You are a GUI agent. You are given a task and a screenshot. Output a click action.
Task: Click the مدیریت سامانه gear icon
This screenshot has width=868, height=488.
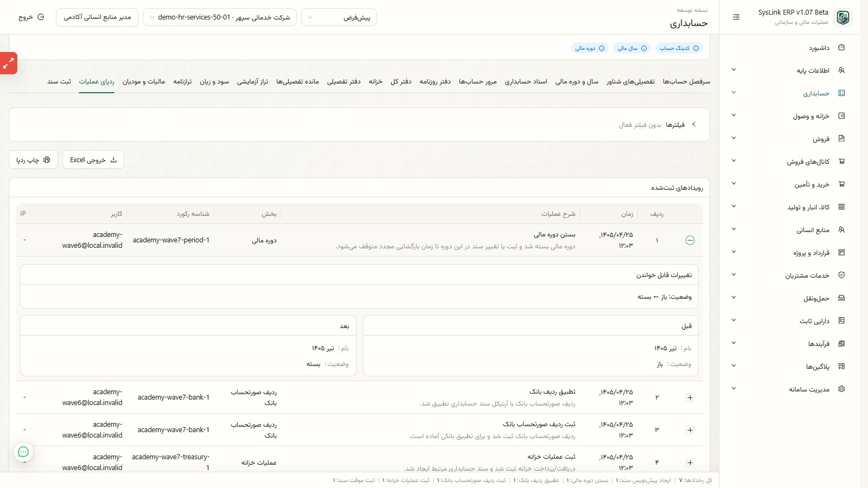point(841,389)
